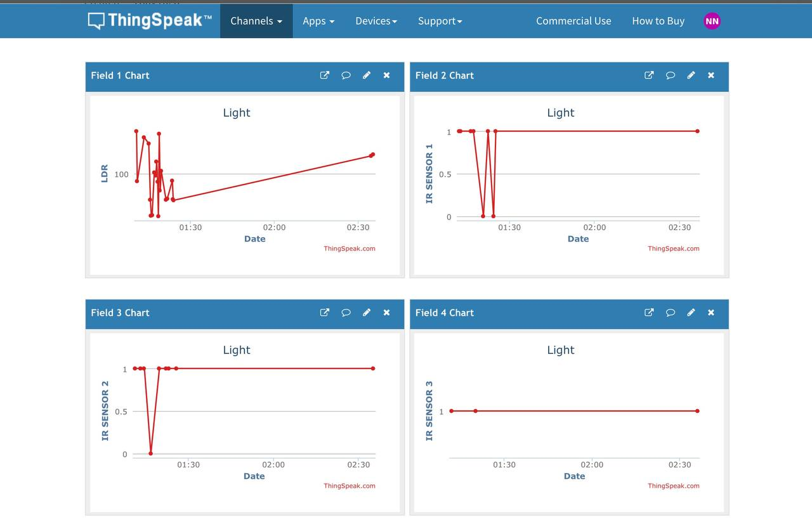This screenshot has height=520, width=812.
Task: Click the ThingSpeak logo
Action: (149, 21)
